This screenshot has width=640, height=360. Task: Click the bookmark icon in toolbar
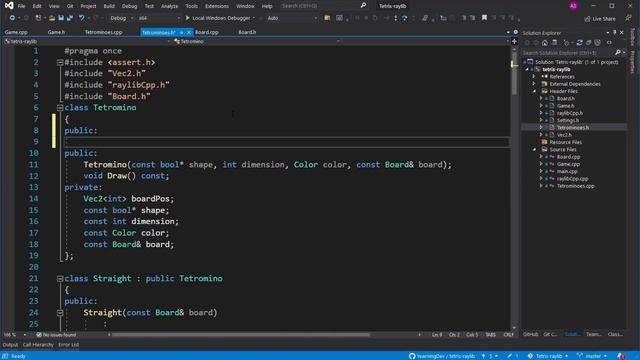click(x=484, y=18)
